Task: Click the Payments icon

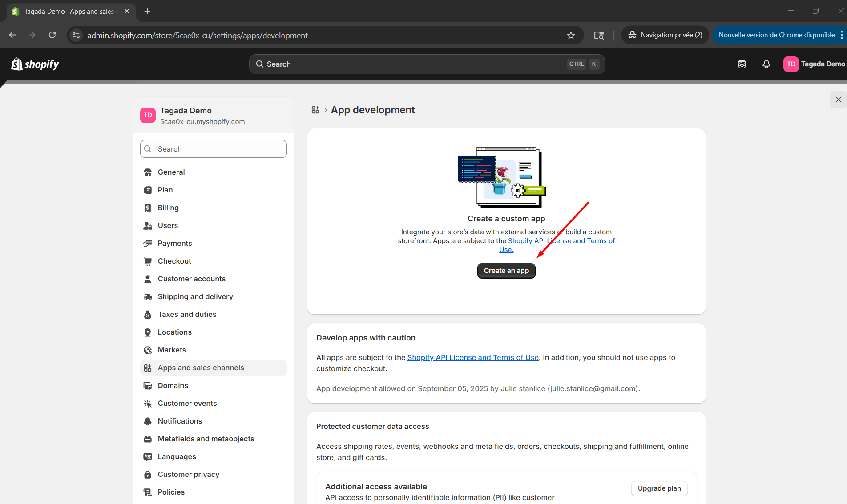Action: coord(148,244)
